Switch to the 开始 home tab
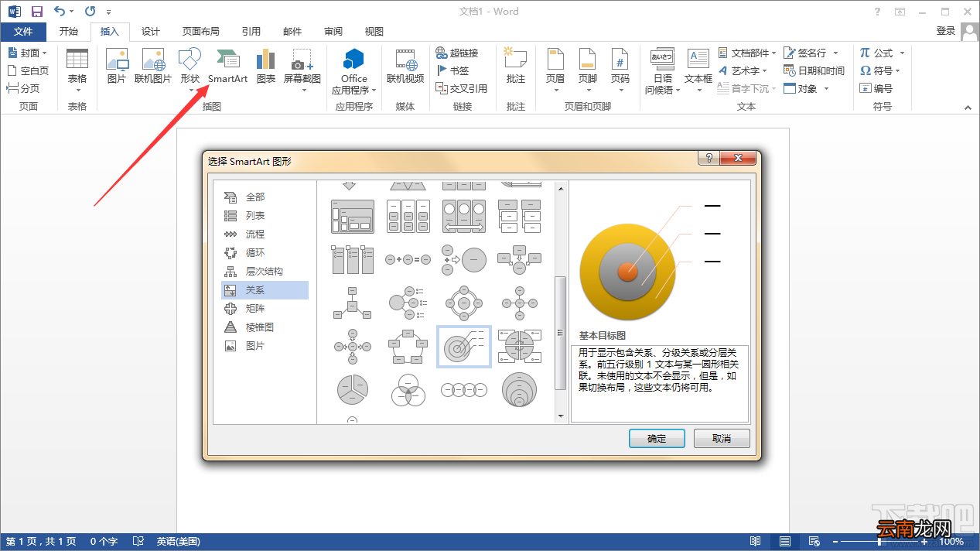The height and width of the screenshot is (551, 980). click(x=69, y=32)
